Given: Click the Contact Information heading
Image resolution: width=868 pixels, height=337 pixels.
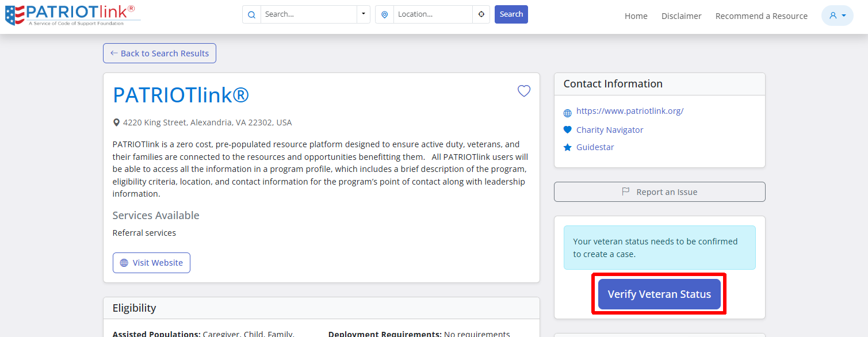Looking at the screenshot, I should [613, 84].
